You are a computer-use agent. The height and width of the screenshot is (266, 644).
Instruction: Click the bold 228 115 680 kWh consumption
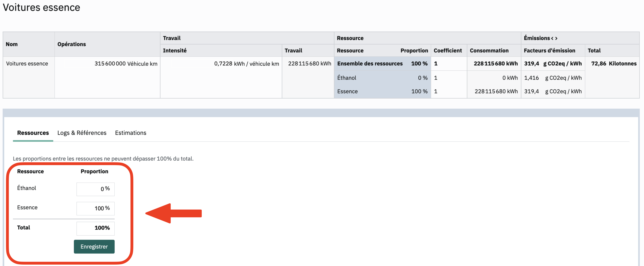tap(496, 64)
